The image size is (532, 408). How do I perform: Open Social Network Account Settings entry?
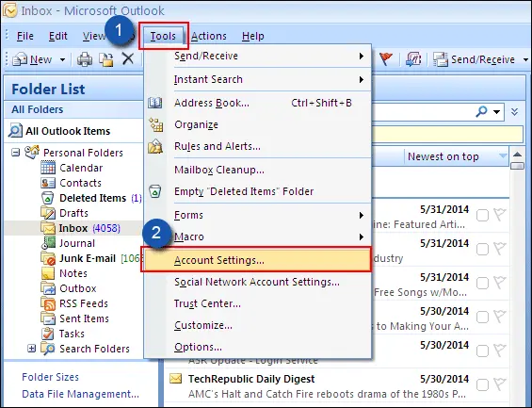pos(258,282)
